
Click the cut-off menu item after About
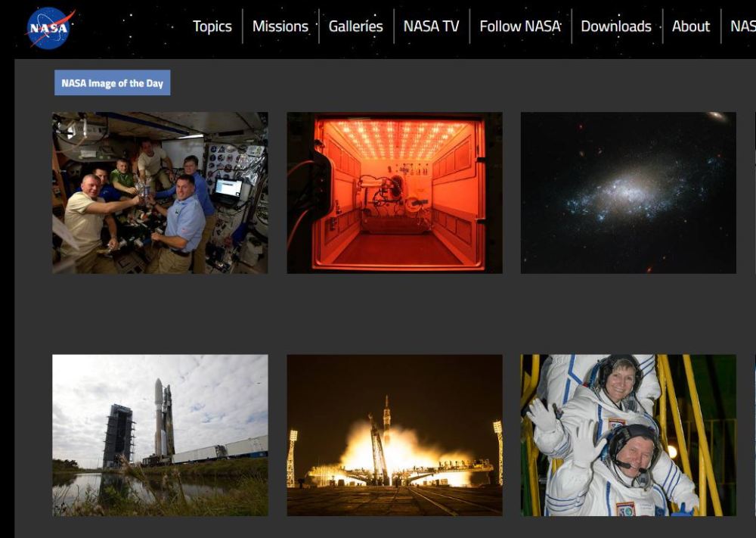click(742, 26)
